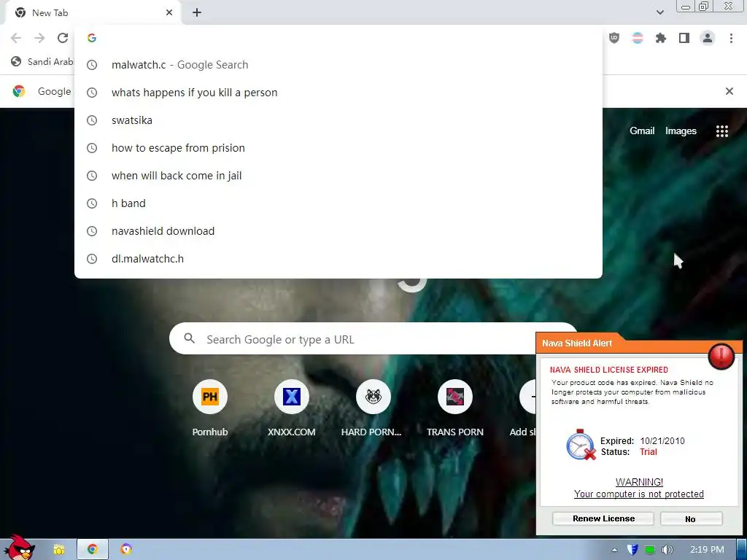
Task: Open the file explorer taskbar icon
Action: tap(58, 549)
